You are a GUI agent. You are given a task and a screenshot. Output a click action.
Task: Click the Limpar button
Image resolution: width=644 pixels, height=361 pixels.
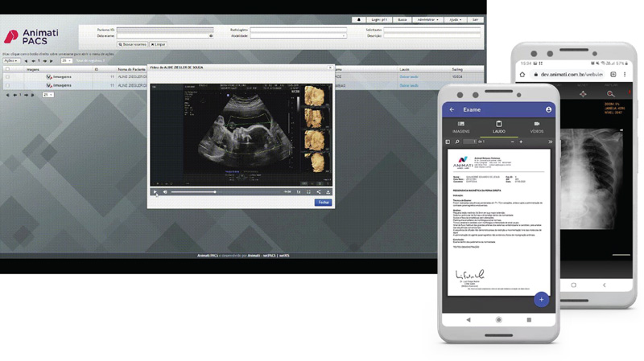[158, 44]
